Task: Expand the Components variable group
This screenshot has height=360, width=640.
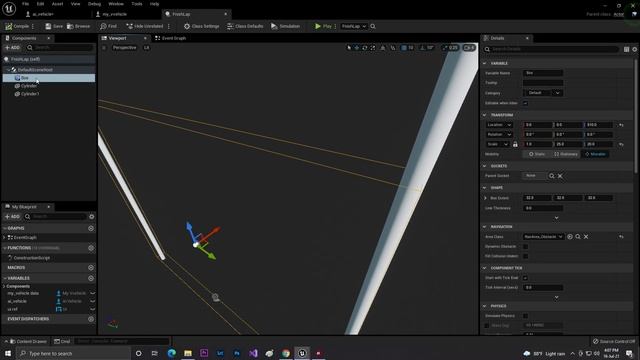Action: (4, 286)
